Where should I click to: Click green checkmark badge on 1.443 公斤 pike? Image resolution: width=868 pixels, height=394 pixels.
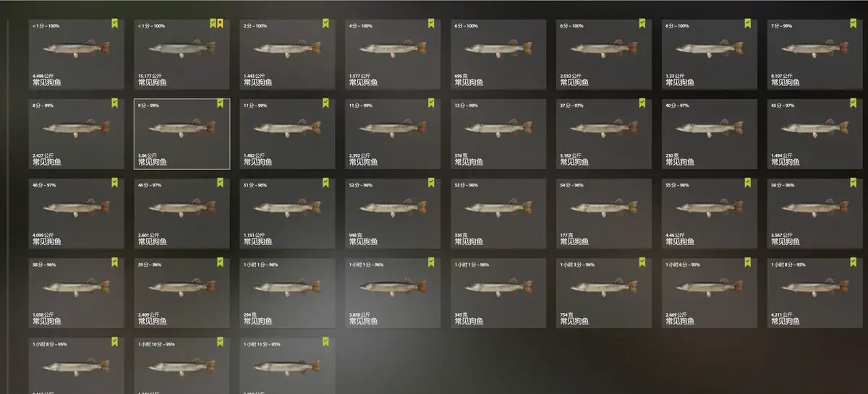click(x=325, y=24)
